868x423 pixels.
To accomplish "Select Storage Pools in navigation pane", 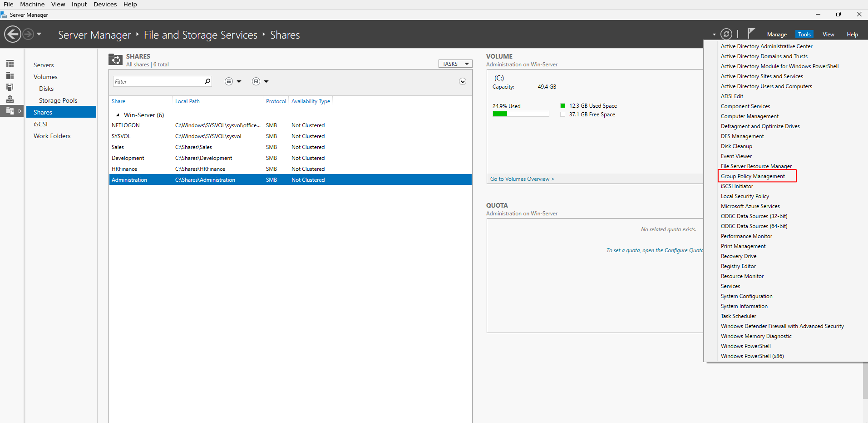I will point(58,100).
